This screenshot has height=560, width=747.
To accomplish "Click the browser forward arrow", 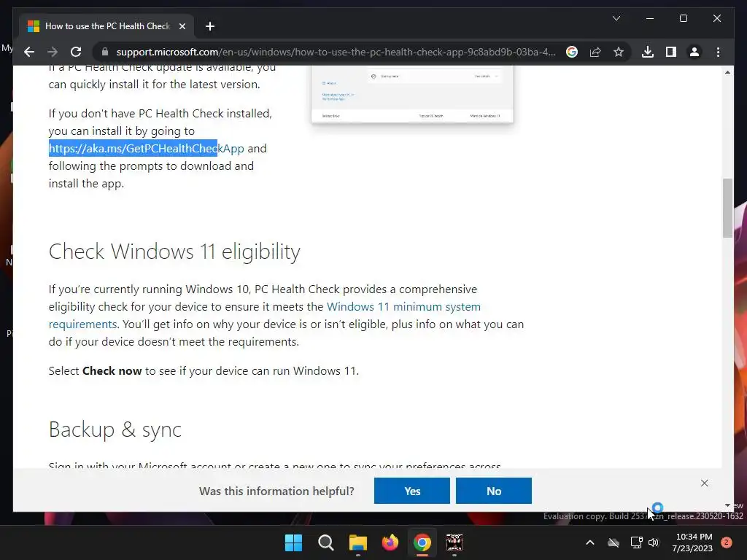I will pyautogui.click(x=53, y=52).
